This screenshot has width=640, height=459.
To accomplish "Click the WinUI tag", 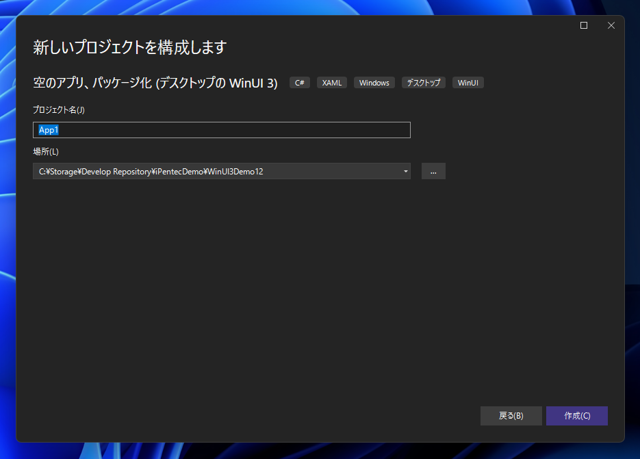I will coord(468,83).
